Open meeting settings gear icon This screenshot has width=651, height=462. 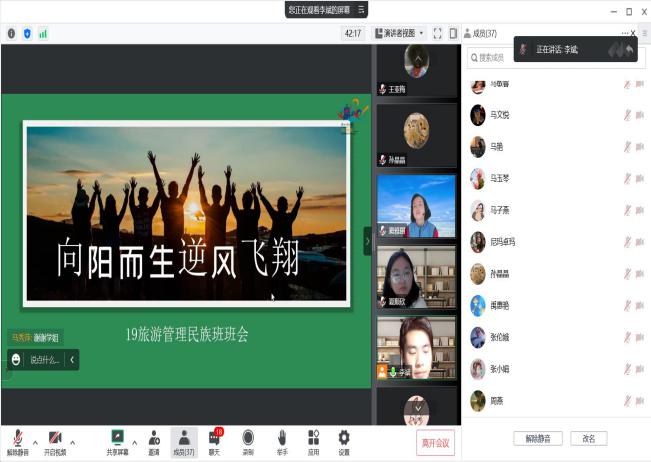point(344,438)
